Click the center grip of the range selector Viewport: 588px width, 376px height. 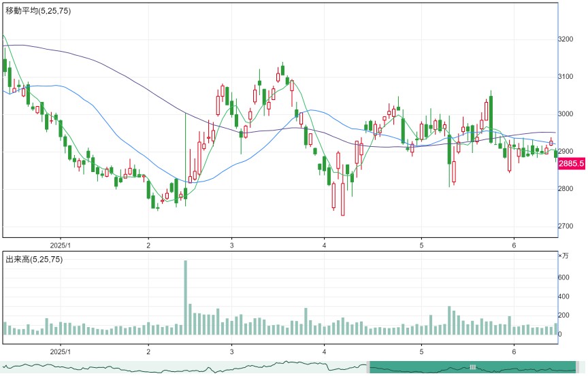[472, 367]
